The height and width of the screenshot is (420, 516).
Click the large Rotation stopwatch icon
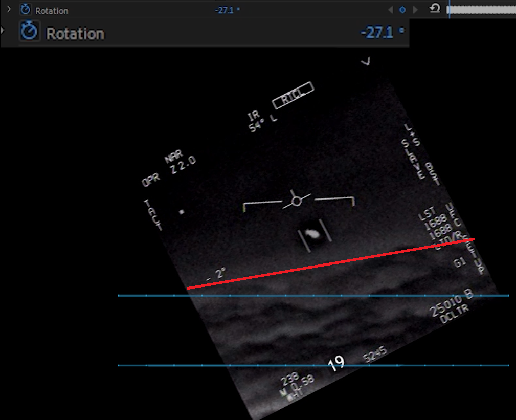point(29,33)
